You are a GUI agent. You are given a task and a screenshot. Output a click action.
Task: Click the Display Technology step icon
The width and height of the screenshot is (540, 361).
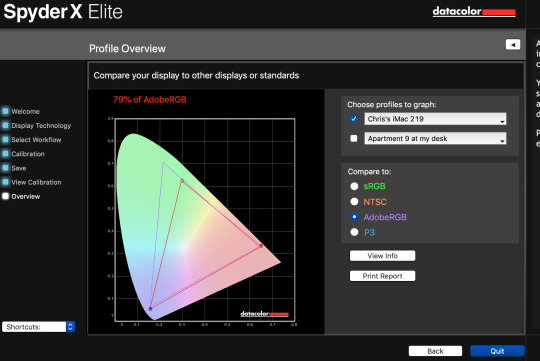coord(5,125)
